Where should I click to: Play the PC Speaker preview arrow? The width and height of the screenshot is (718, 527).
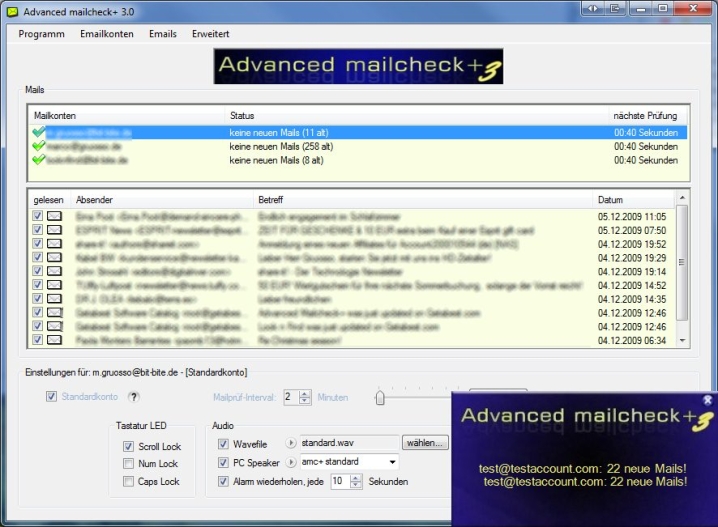point(291,462)
